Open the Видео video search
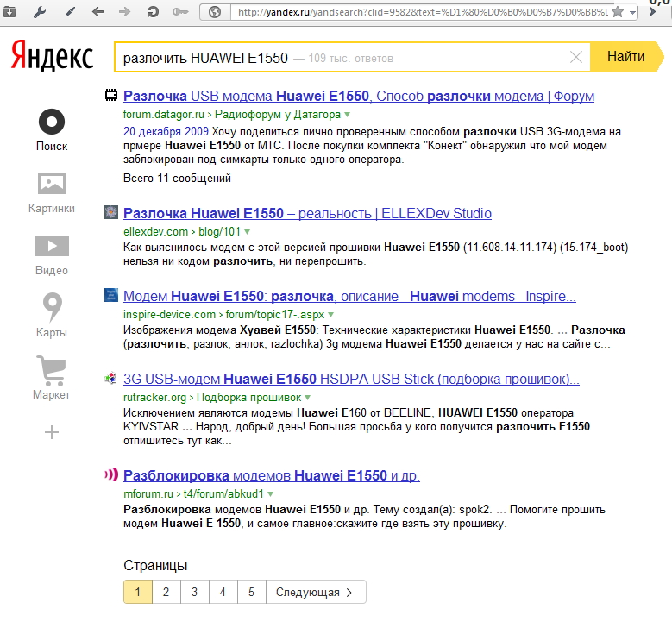The image size is (672, 622). click(x=52, y=255)
